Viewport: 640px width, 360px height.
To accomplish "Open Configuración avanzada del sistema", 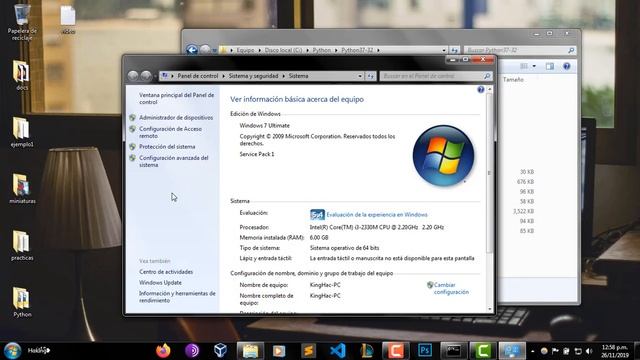I will click(173, 161).
